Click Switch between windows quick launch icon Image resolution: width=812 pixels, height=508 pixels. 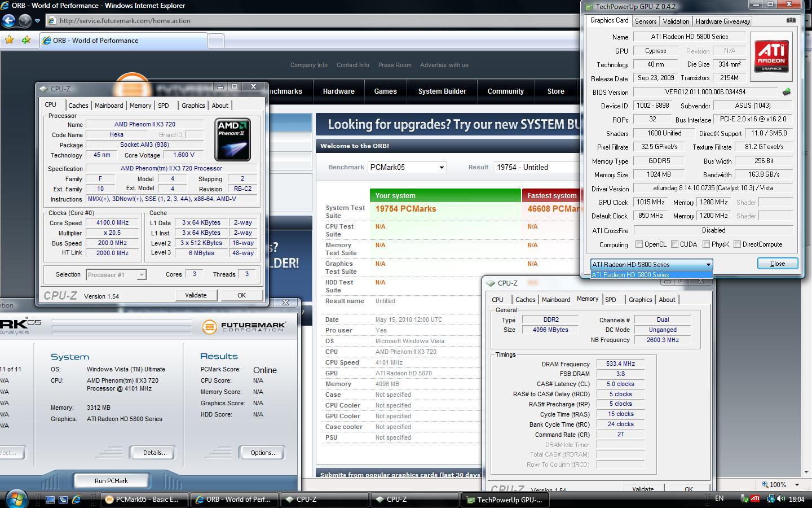click(x=63, y=500)
